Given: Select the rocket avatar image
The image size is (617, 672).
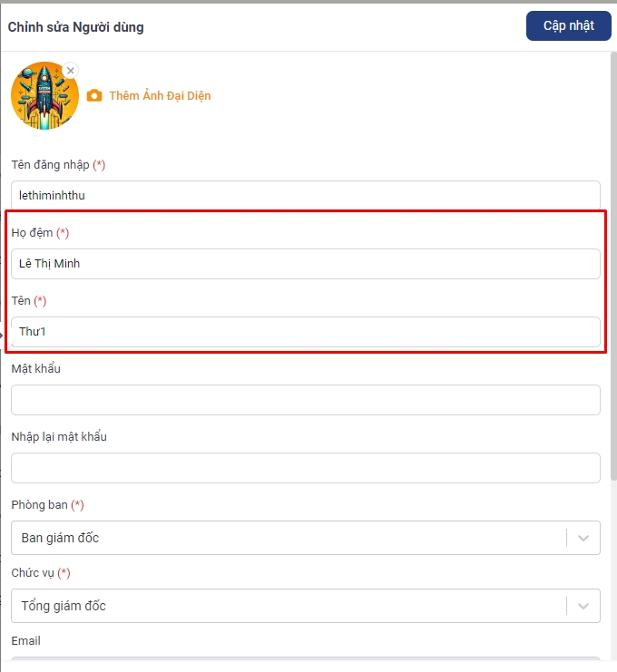Looking at the screenshot, I should pyautogui.click(x=44, y=95).
